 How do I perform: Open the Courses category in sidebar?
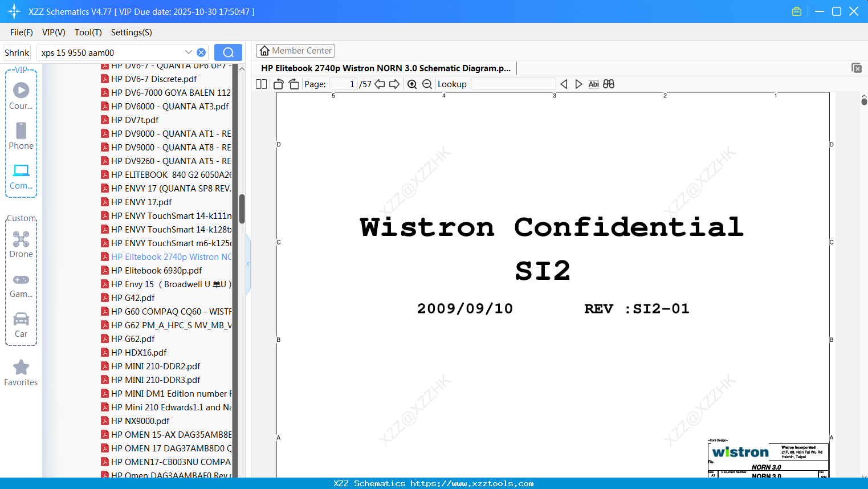tap(21, 96)
